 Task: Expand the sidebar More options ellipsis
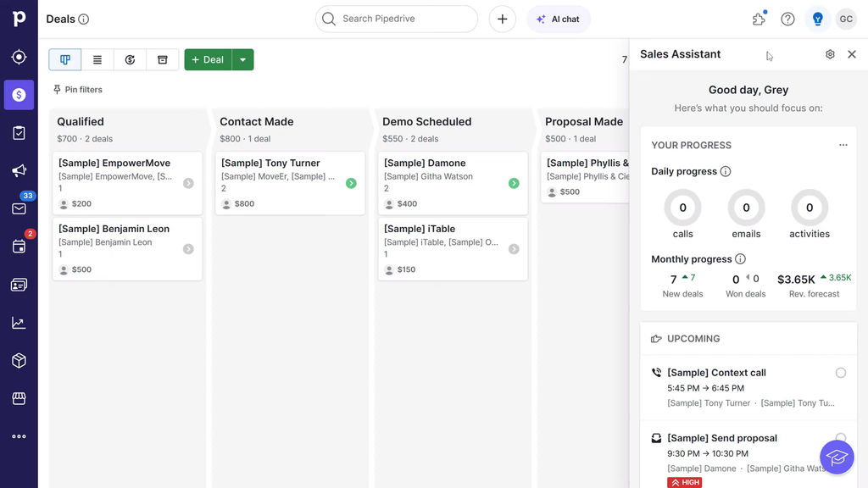(x=19, y=436)
